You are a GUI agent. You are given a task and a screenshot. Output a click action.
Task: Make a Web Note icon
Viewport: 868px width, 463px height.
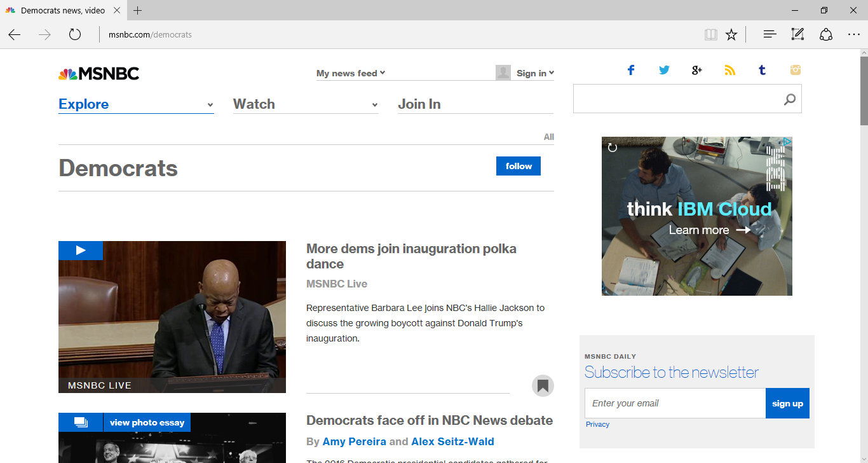(x=797, y=34)
